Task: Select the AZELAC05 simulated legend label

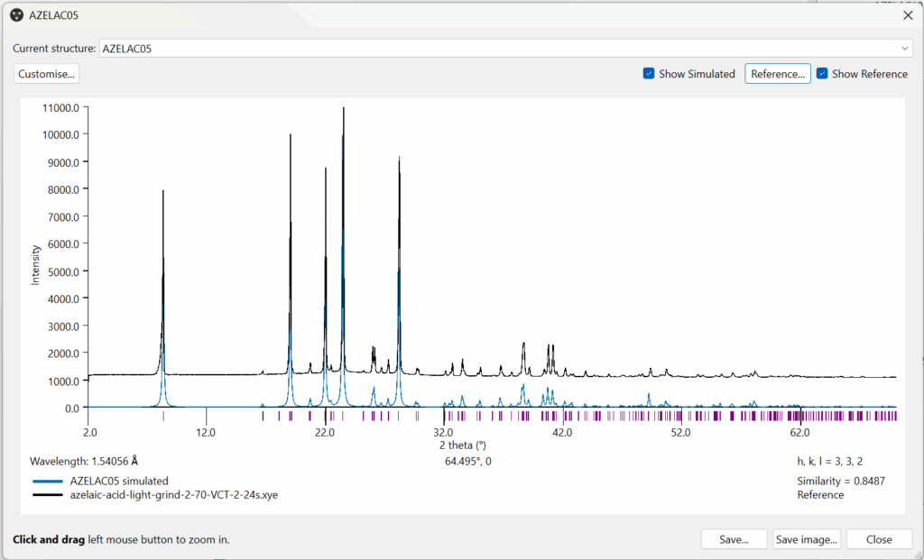Action: (x=119, y=482)
